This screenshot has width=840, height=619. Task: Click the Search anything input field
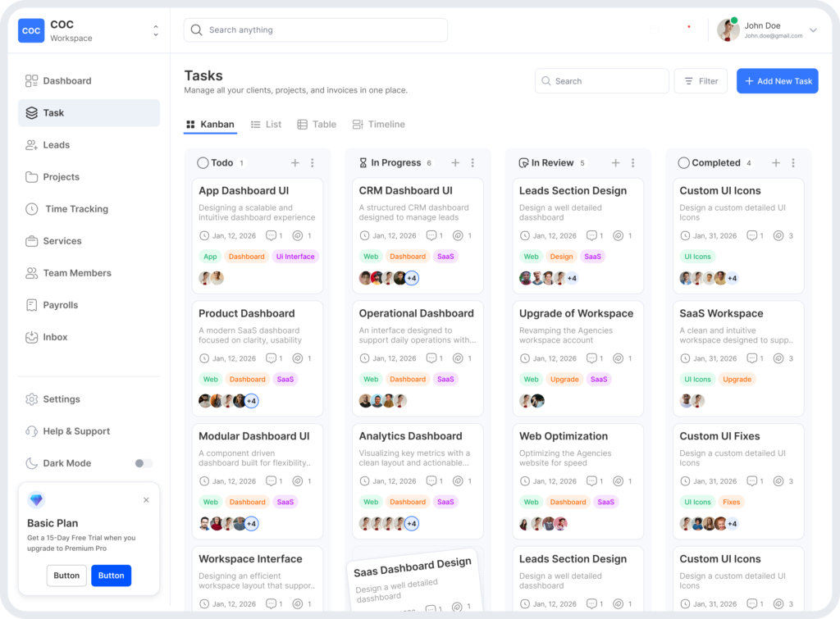pos(316,30)
